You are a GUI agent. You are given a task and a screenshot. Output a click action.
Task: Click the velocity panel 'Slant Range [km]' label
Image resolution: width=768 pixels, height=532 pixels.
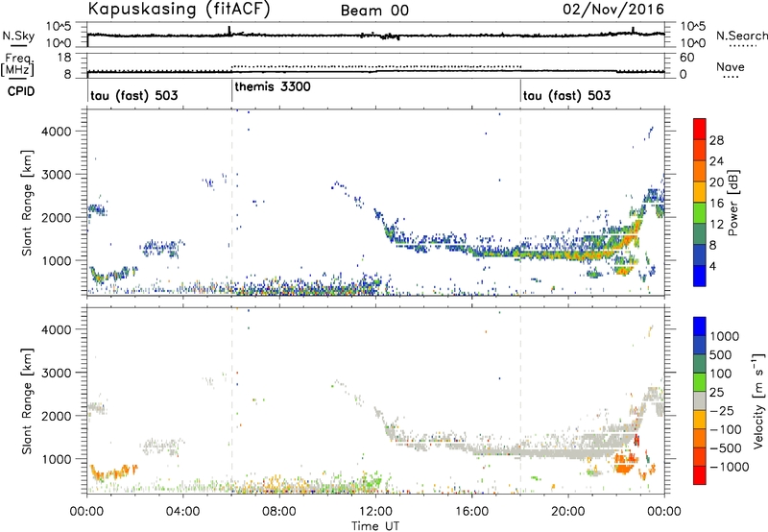(x=28, y=400)
